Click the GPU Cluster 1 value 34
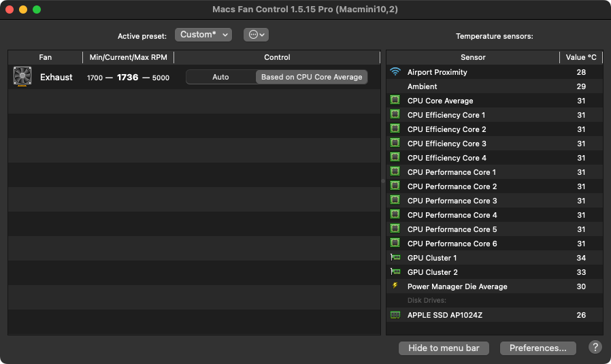The image size is (611, 364). click(581, 258)
